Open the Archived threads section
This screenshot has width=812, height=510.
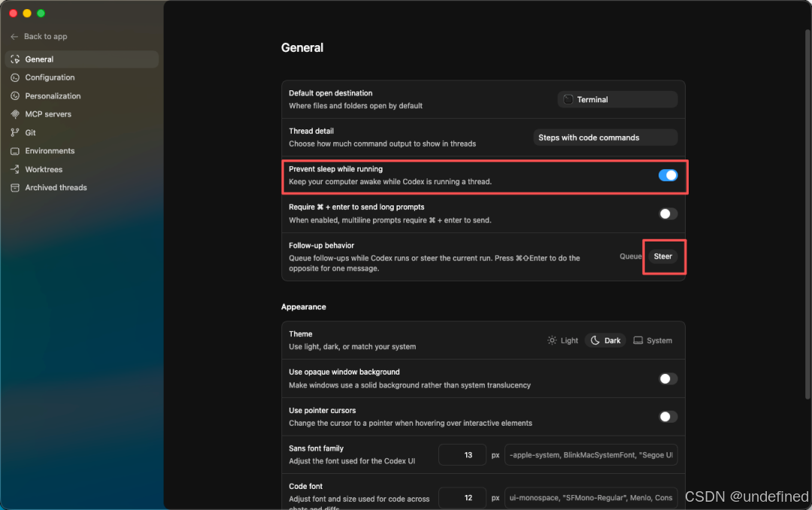[x=82, y=187]
